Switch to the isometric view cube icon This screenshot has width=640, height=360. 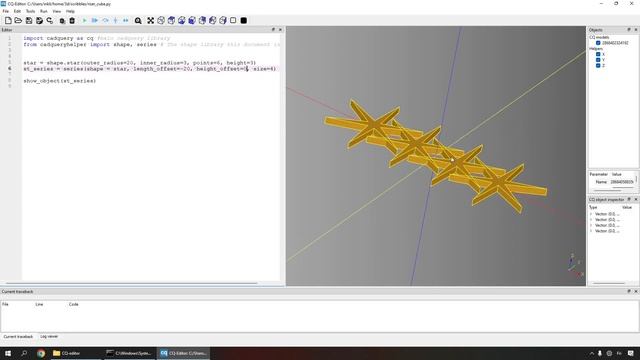click(161, 20)
